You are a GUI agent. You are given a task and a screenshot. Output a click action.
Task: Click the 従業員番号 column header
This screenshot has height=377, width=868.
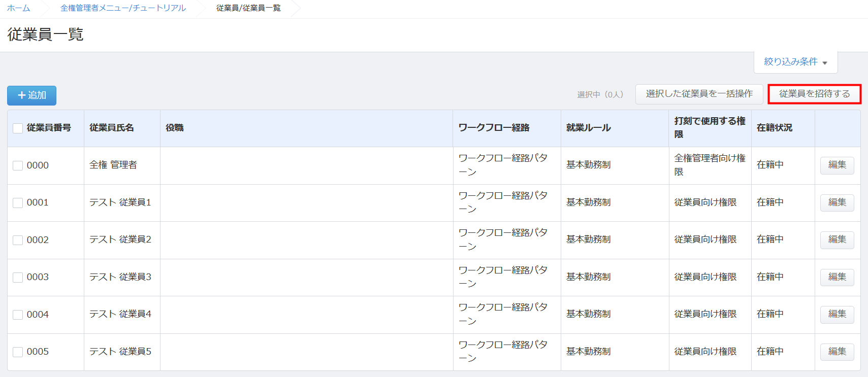(49, 128)
